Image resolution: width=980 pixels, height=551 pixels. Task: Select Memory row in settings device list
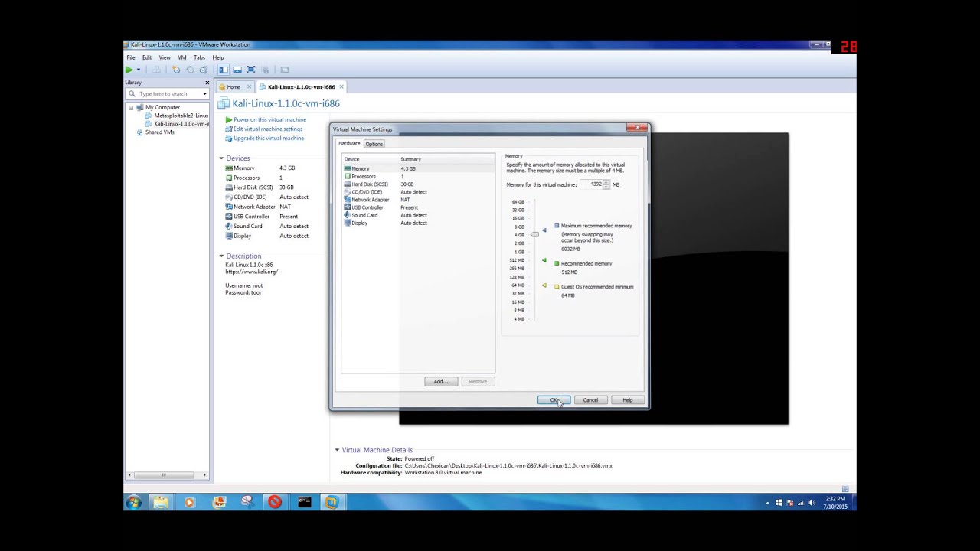[418, 168]
